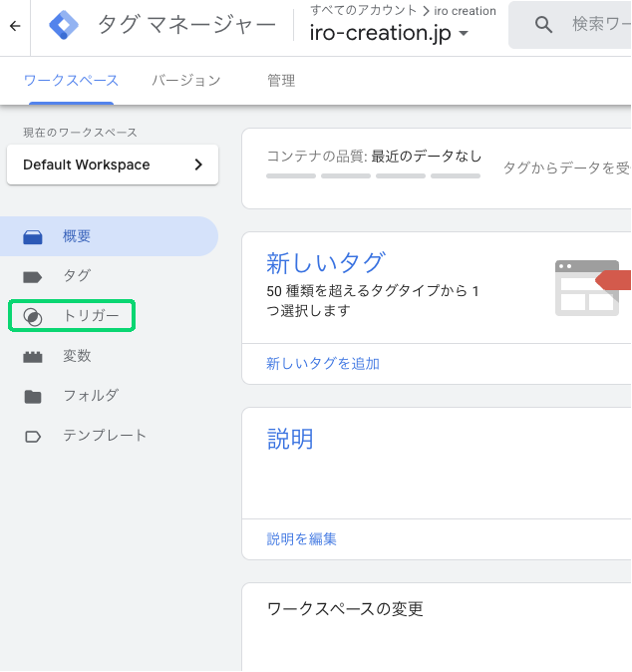This screenshot has height=672, width=632.
Task: Click the タグ tag icon
Action: click(33, 276)
